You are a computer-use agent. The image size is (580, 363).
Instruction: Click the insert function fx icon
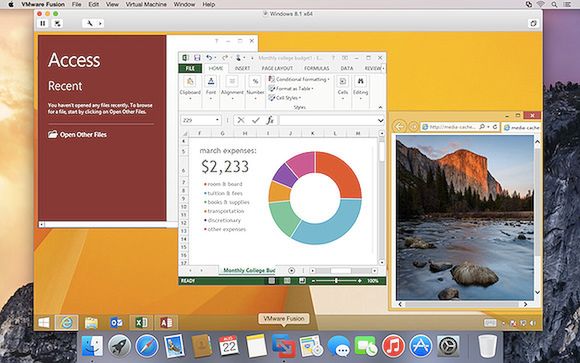point(270,120)
